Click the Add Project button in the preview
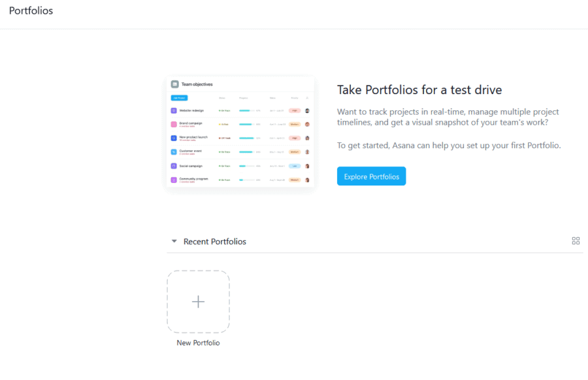588x380 pixels. [x=178, y=98]
